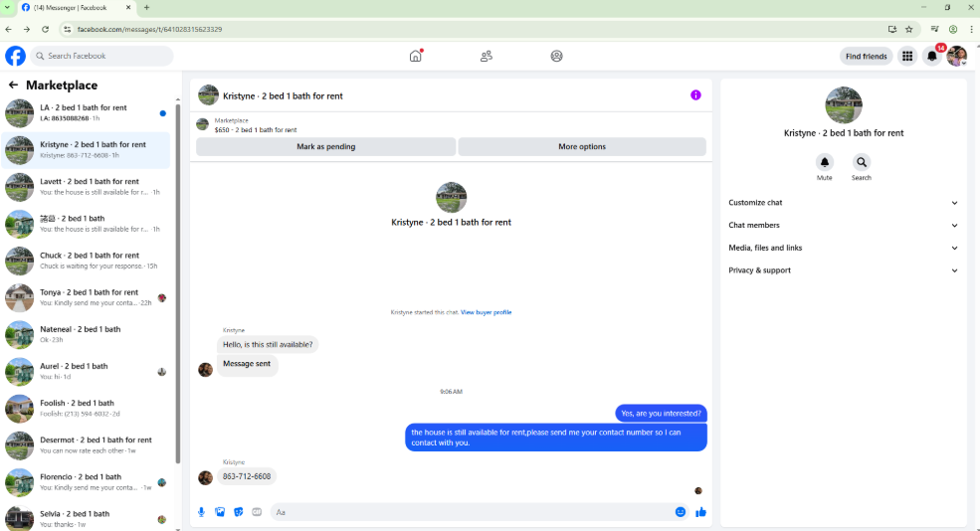Select the Messenger Facebook browser tab

coord(77,8)
